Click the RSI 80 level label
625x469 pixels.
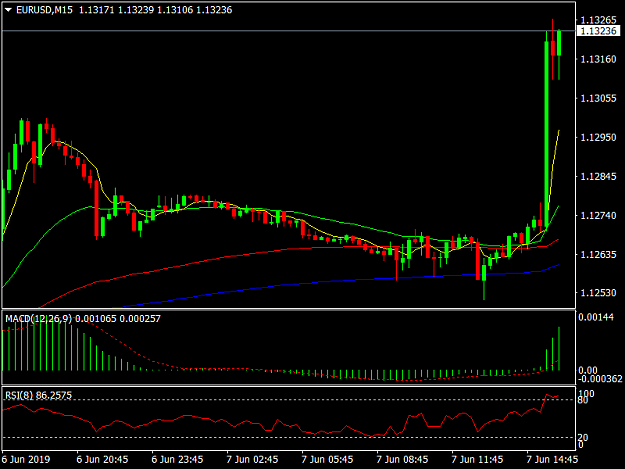tap(583, 400)
